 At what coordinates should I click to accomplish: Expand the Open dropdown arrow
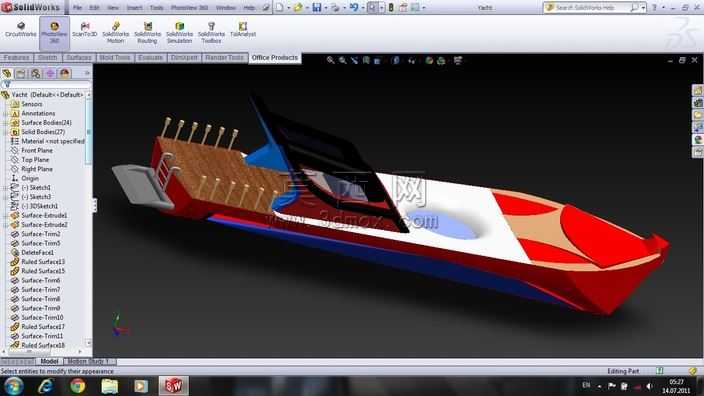[307, 8]
